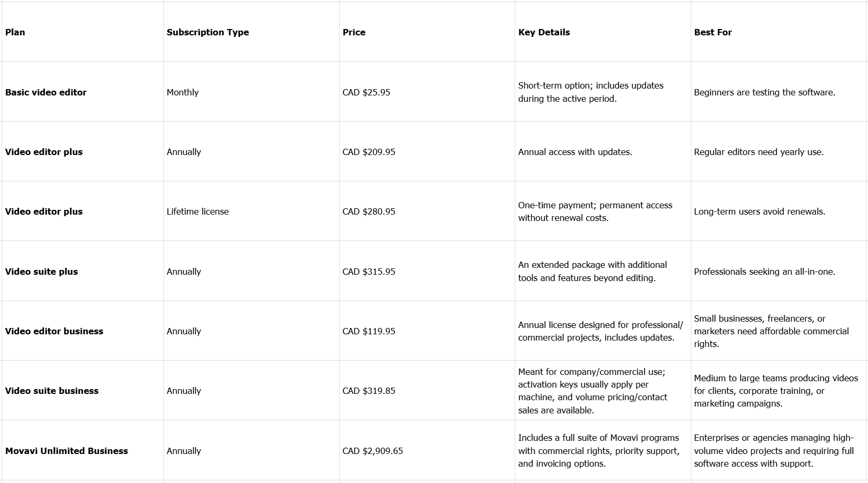The height and width of the screenshot is (483, 868).
Task: Click the CAD $2,909.65 price cell
Action: [373, 451]
